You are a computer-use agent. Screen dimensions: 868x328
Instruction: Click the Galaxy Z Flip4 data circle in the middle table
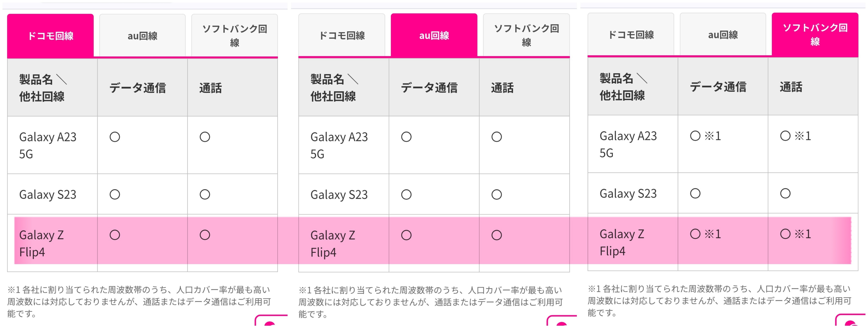point(406,235)
